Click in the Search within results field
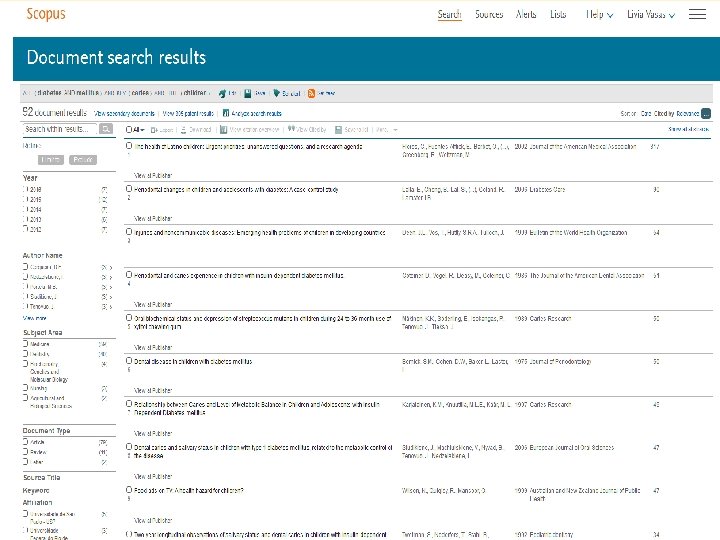Viewport: 720px width, 540px height. pos(60,129)
